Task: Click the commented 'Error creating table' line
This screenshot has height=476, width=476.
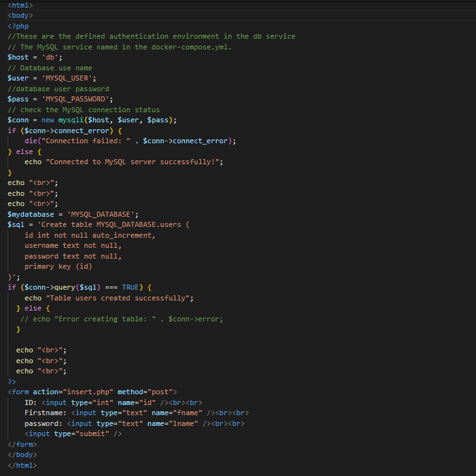Action: pos(122,319)
